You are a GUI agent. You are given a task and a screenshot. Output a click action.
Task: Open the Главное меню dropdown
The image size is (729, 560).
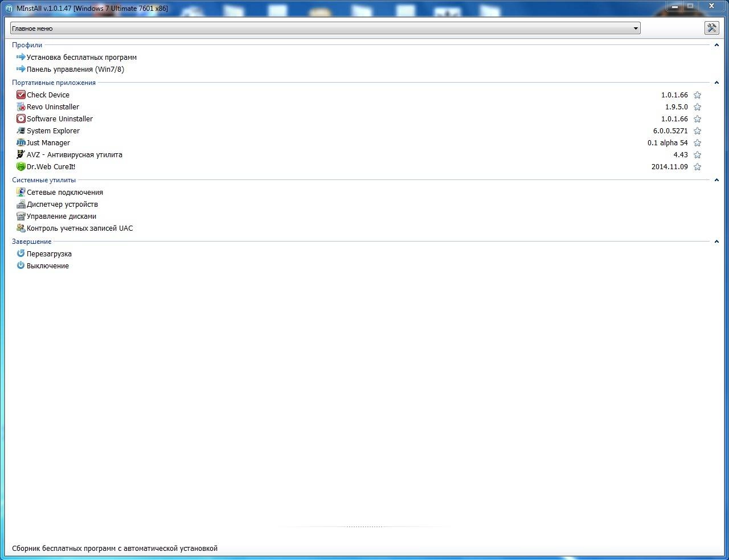coord(325,28)
